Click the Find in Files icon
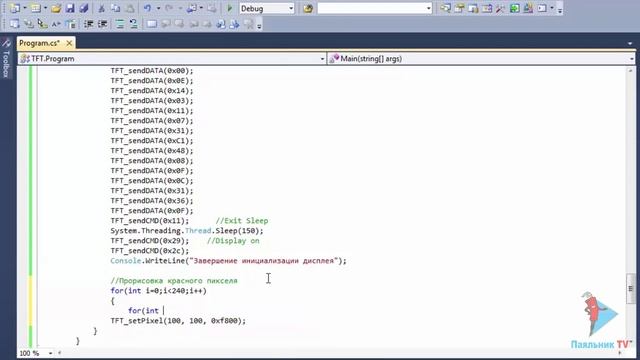The width and height of the screenshot is (640, 360). point(308,9)
